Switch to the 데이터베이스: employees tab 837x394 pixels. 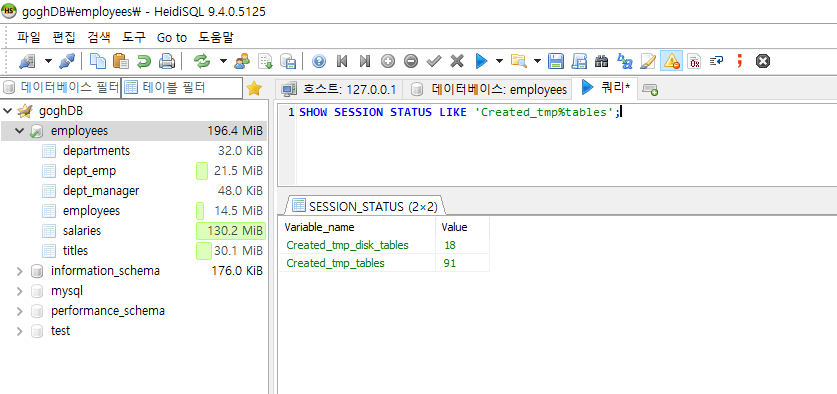pyautogui.click(x=489, y=89)
